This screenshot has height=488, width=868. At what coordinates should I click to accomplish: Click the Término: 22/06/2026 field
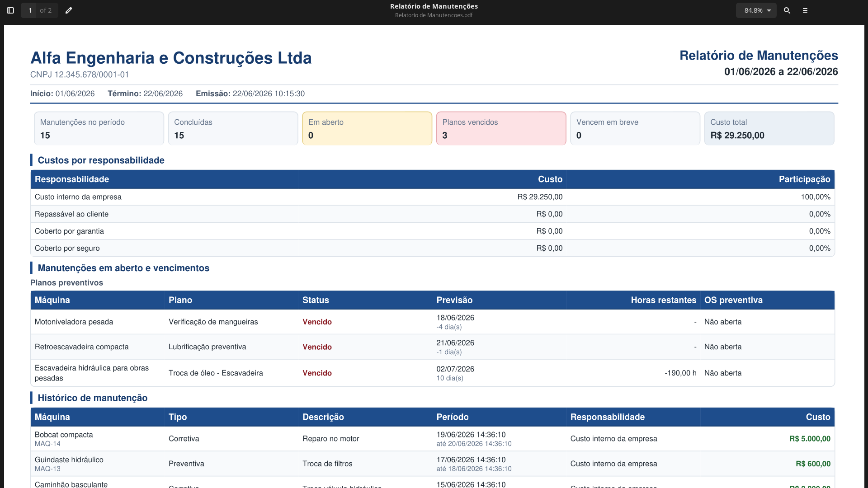(145, 94)
